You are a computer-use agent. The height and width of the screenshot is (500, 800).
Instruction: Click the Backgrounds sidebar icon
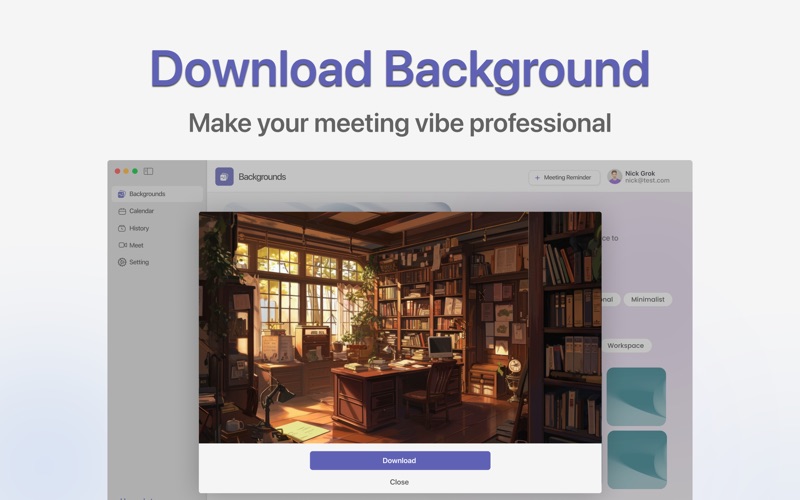(x=121, y=194)
